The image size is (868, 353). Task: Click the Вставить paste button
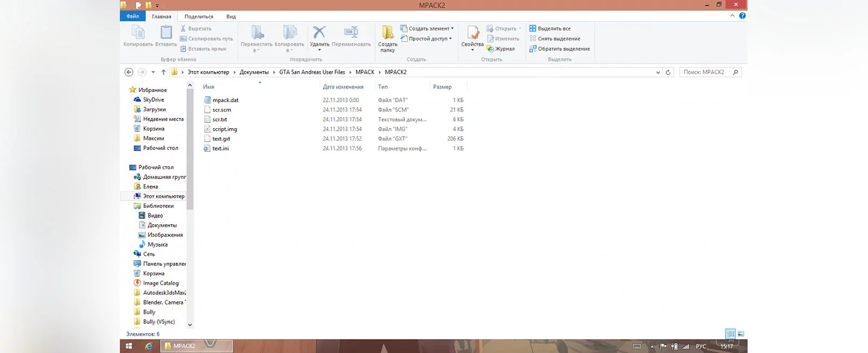coord(166,36)
